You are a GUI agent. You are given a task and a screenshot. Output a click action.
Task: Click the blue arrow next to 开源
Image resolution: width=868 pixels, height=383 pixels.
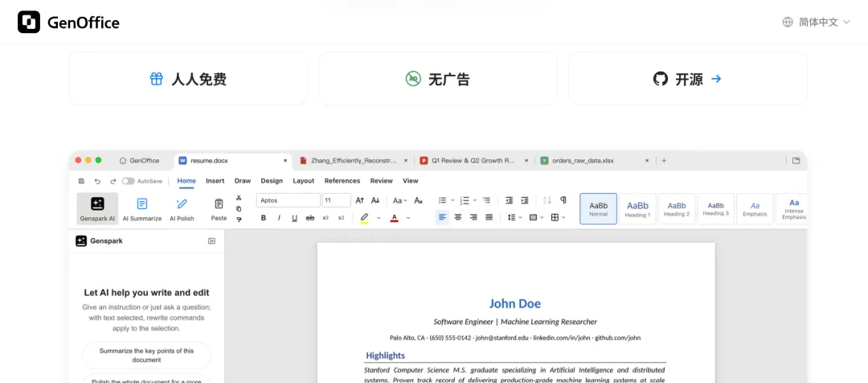[x=716, y=79]
